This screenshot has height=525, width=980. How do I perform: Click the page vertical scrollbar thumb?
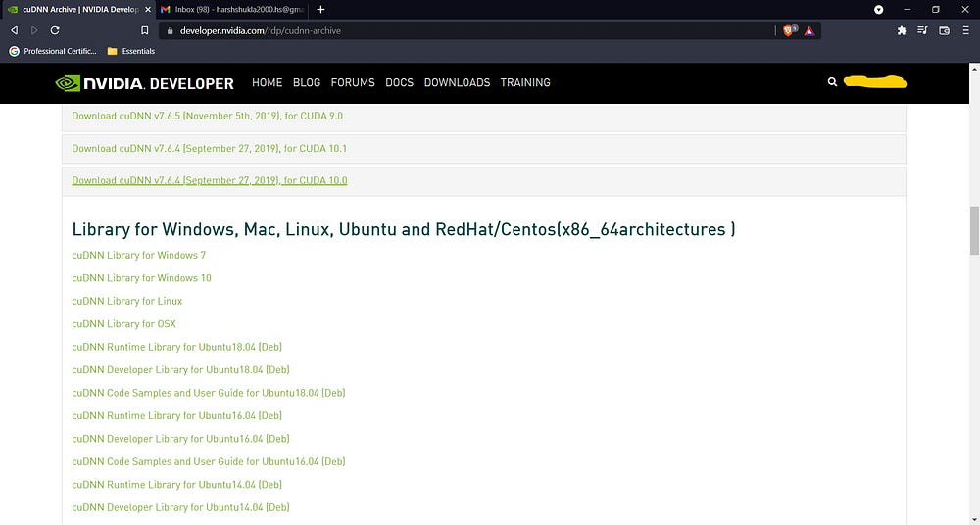pos(974,230)
